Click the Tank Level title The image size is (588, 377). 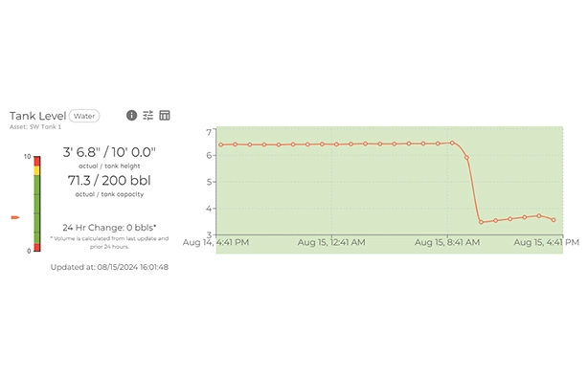pyautogui.click(x=38, y=116)
